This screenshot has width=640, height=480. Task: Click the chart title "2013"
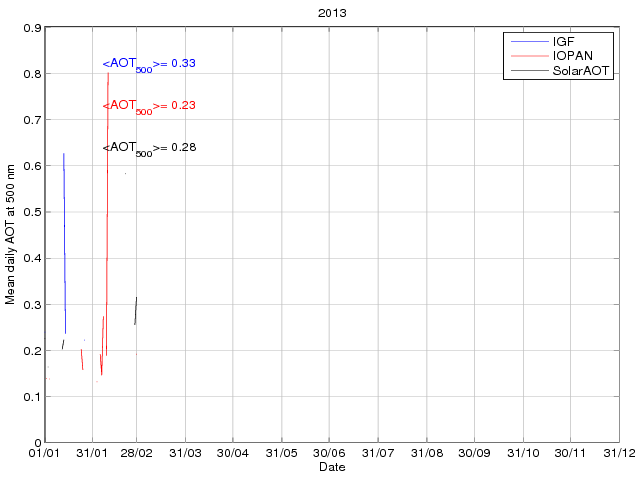pyautogui.click(x=332, y=13)
